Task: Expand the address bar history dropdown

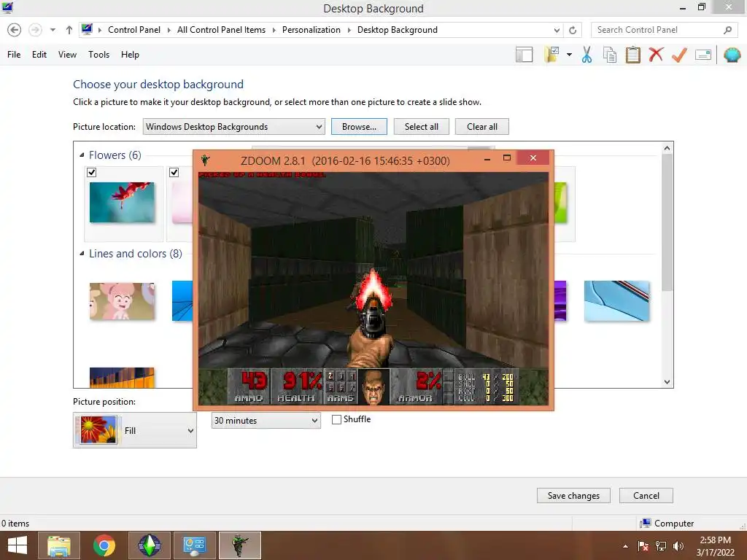Action: [x=557, y=30]
